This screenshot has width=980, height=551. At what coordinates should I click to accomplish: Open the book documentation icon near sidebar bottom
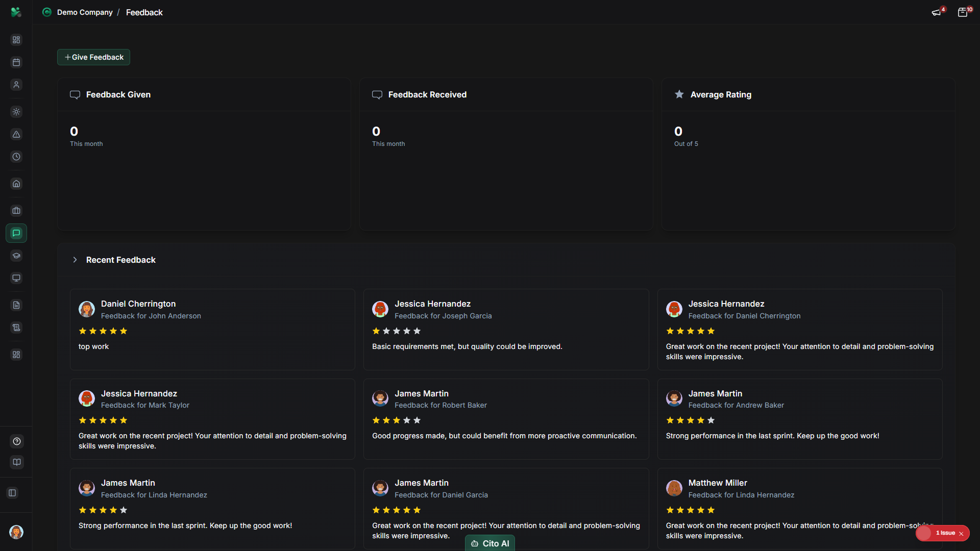point(16,462)
